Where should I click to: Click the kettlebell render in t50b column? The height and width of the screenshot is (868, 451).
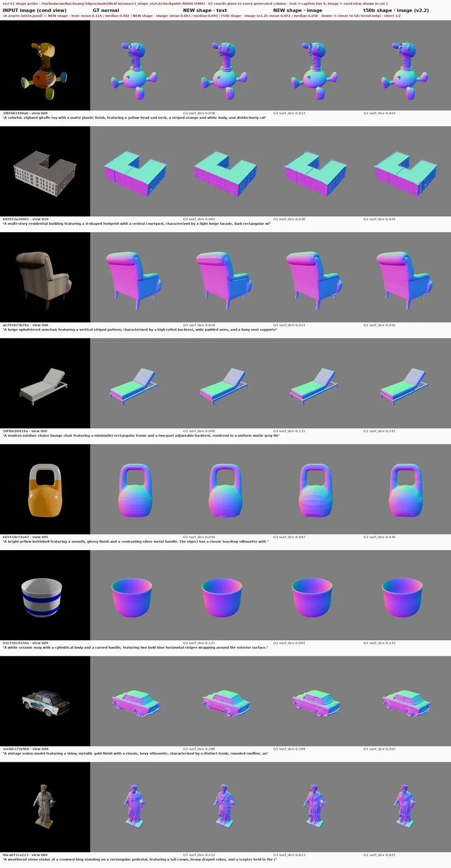pyautogui.click(x=405, y=489)
